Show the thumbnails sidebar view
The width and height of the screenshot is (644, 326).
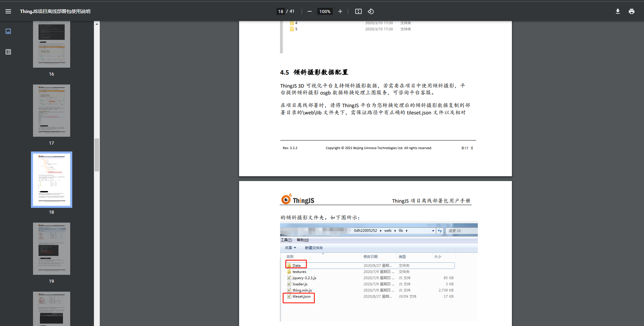point(8,31)
